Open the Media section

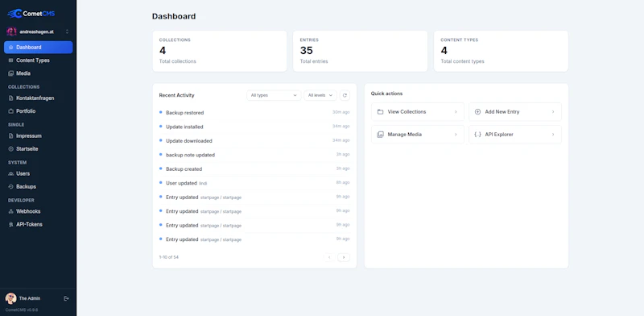38,73
